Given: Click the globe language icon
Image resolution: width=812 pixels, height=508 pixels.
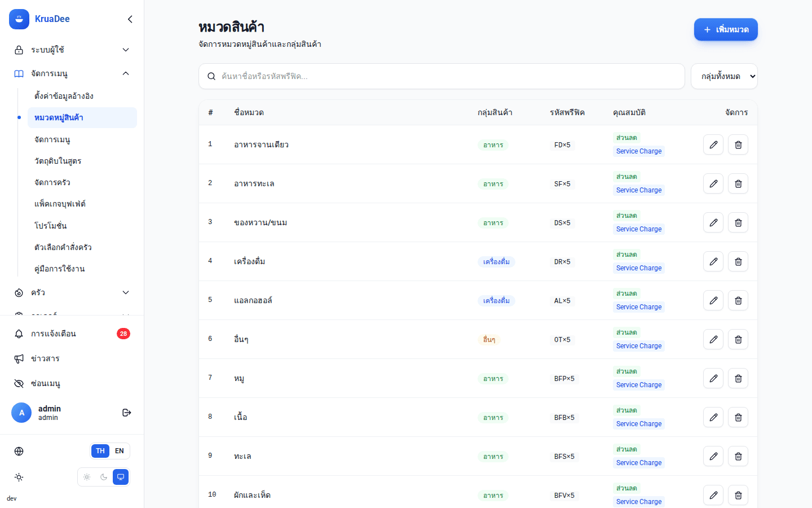Looking at the screenshot, I should click(x=19, y=451).
